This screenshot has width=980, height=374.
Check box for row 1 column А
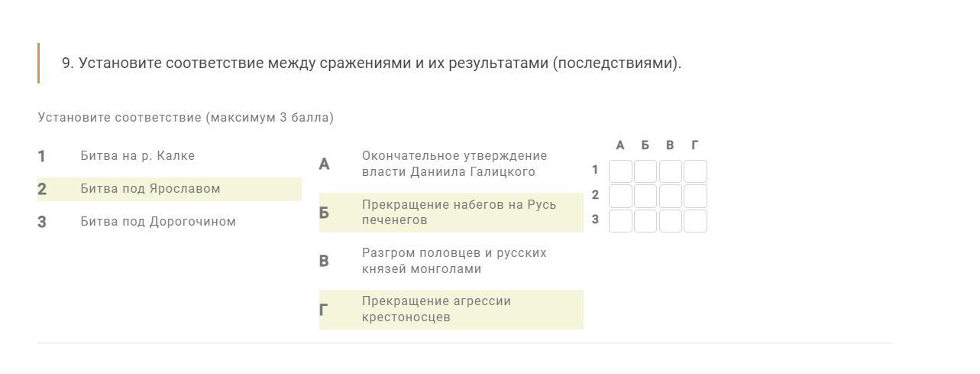click(x=620, y=171)
